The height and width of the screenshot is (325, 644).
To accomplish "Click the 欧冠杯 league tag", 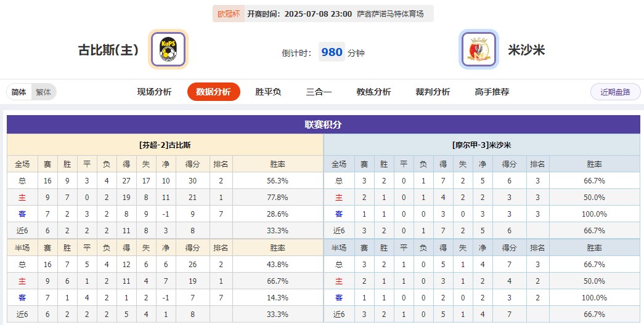I will 229,14.
